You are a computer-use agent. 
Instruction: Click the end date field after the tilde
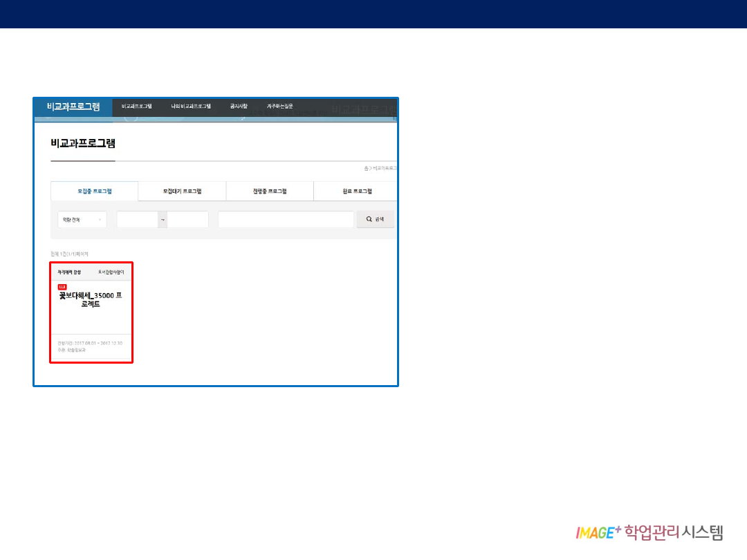click(187, 220)
